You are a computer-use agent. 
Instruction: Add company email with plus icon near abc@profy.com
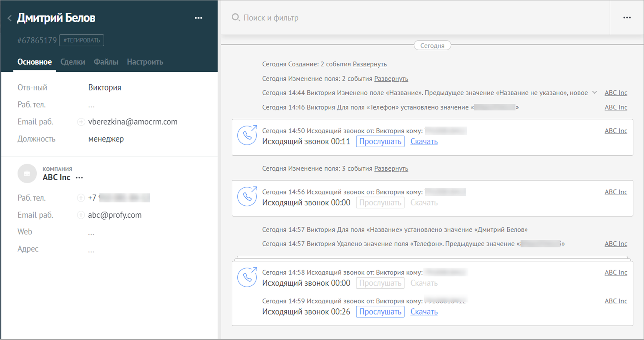[x=81, y=215]
